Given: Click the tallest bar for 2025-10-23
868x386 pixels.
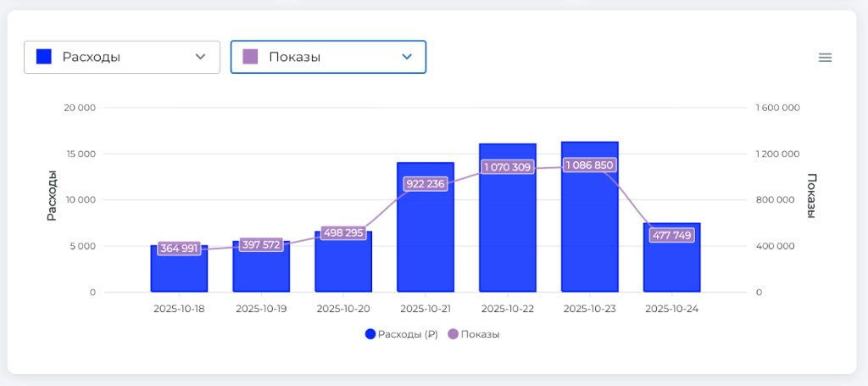Looking at the screenshot, I should 589,238.
